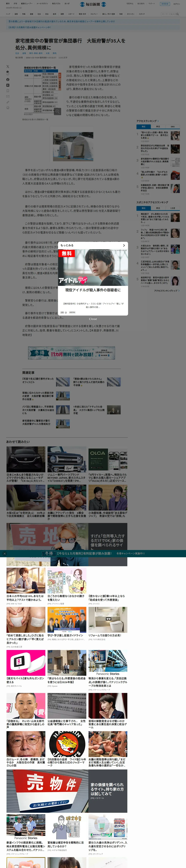Open the ジムニー専門パーツブランド article
186x868 pixels.
(67, 464)
